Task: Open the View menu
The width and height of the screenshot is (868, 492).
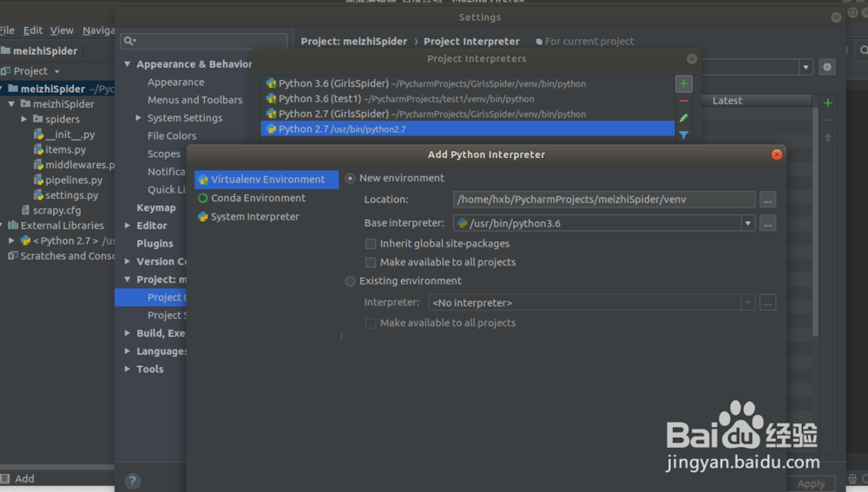Action: coord(62,30)
